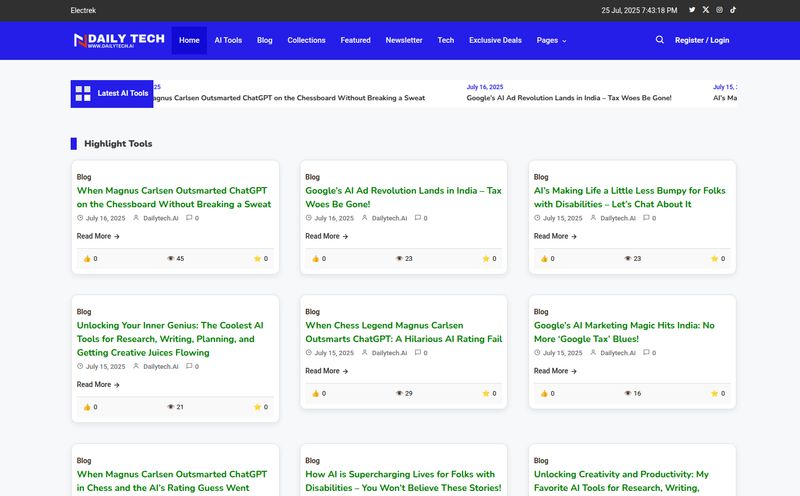Like the Magnus Carlsen Chessboard post
Image resolution: width=800 pixels, height=496 pixels.
click(87, 259)
